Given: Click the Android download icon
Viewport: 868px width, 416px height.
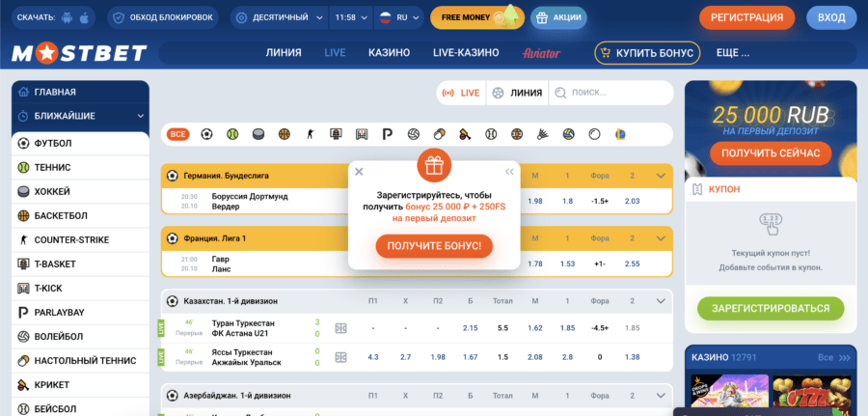Looking at the screenshot, I should [x=67, y=17].
